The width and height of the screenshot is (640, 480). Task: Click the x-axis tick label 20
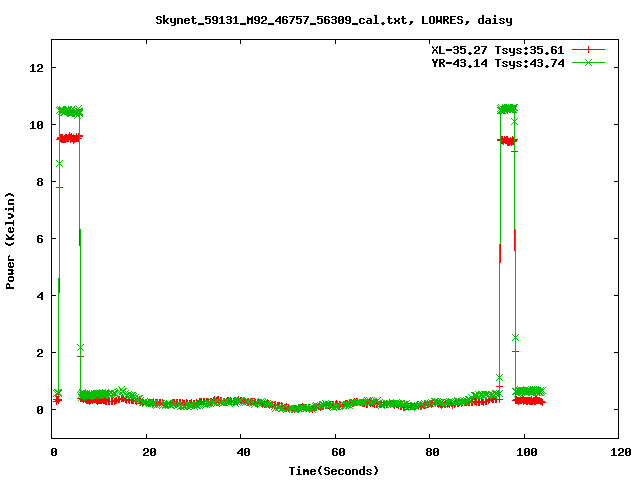coord(149,452)
